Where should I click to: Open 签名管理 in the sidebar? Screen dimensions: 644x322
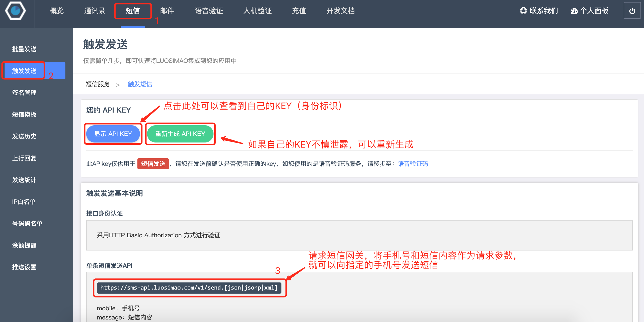point(24,93)
